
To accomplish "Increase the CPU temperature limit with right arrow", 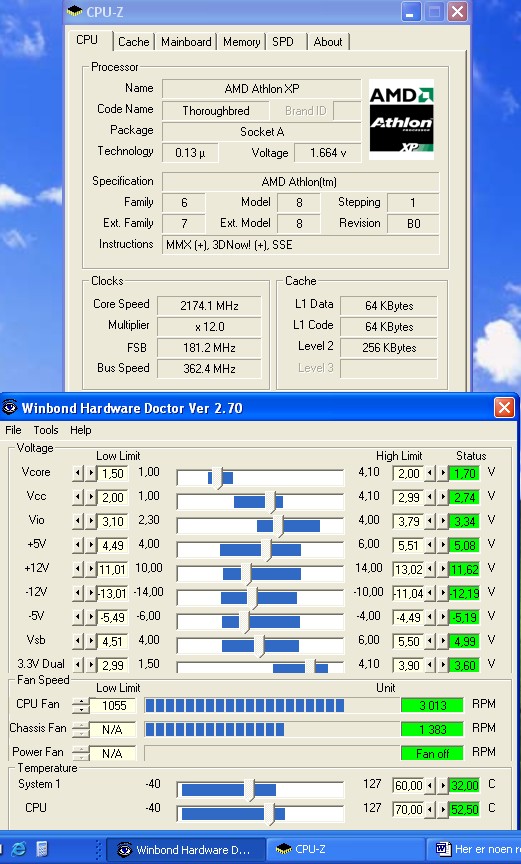I will click(x=443, y=809).
